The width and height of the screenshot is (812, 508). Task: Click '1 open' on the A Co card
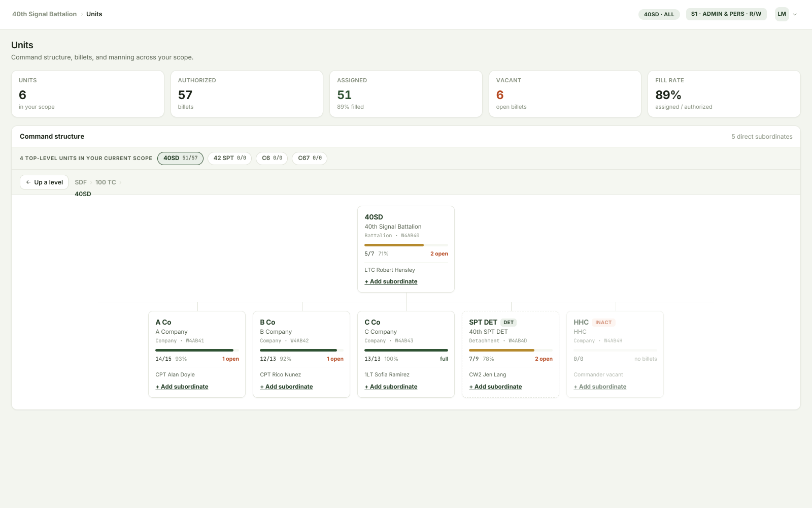(x=230, y=359)
